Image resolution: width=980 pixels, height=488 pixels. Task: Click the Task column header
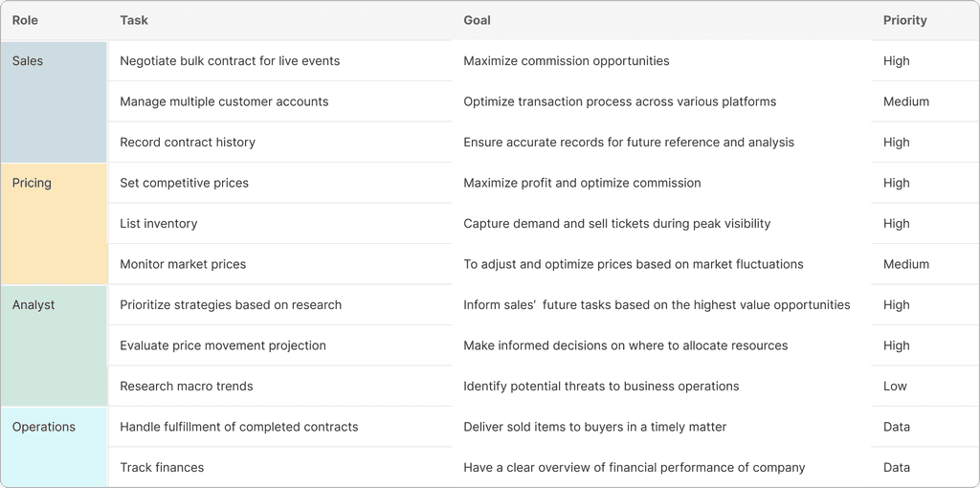(134, 20)
